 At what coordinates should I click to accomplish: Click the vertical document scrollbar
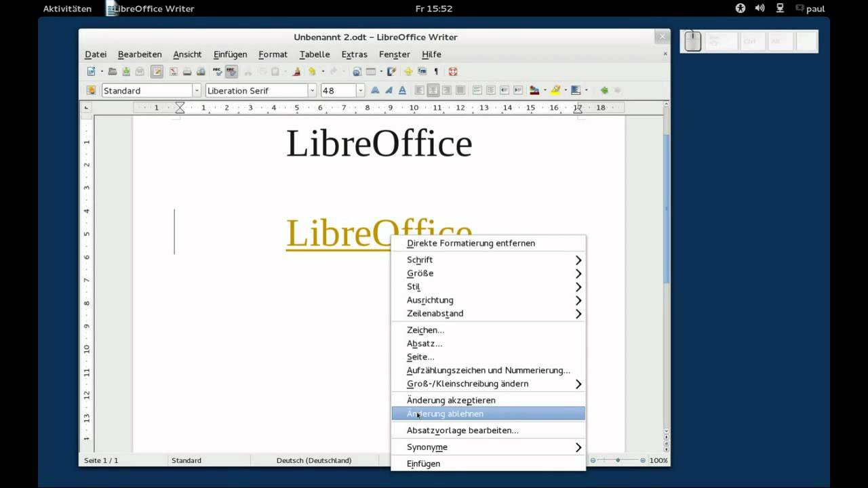(x=666, y=209)
